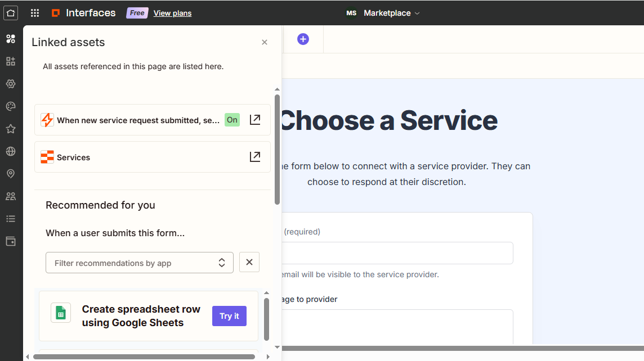Click the location pin icon in the sidebar
The width and height of the screenshot is (644, 361).
click(x=10, y=174)
